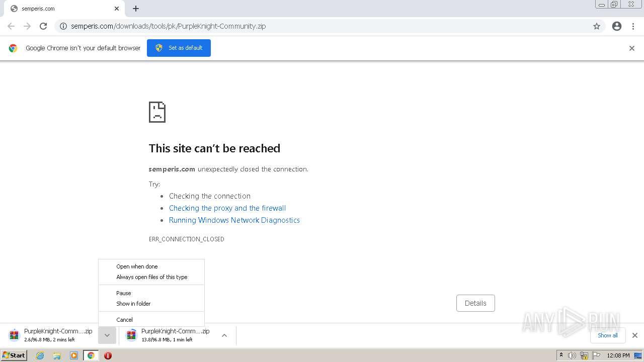Choose Cancel in download menu
The image size is (644, 362).
click(151, 320)
